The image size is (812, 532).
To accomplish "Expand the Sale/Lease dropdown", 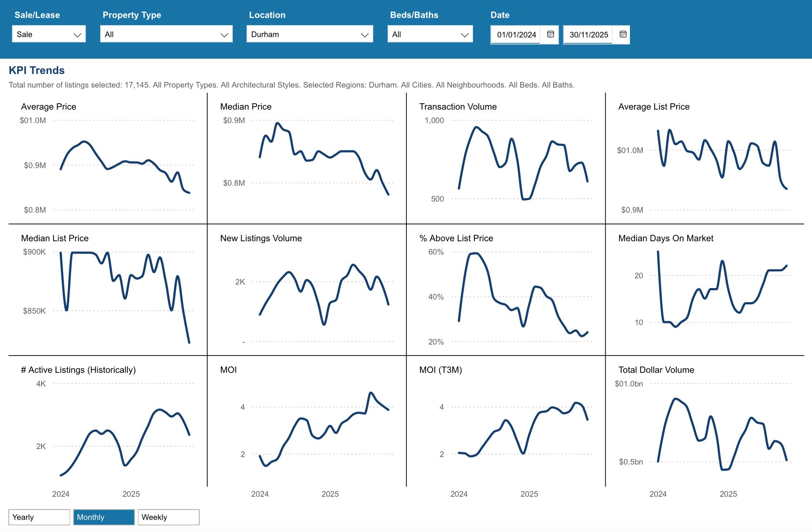I will [48, 34].
